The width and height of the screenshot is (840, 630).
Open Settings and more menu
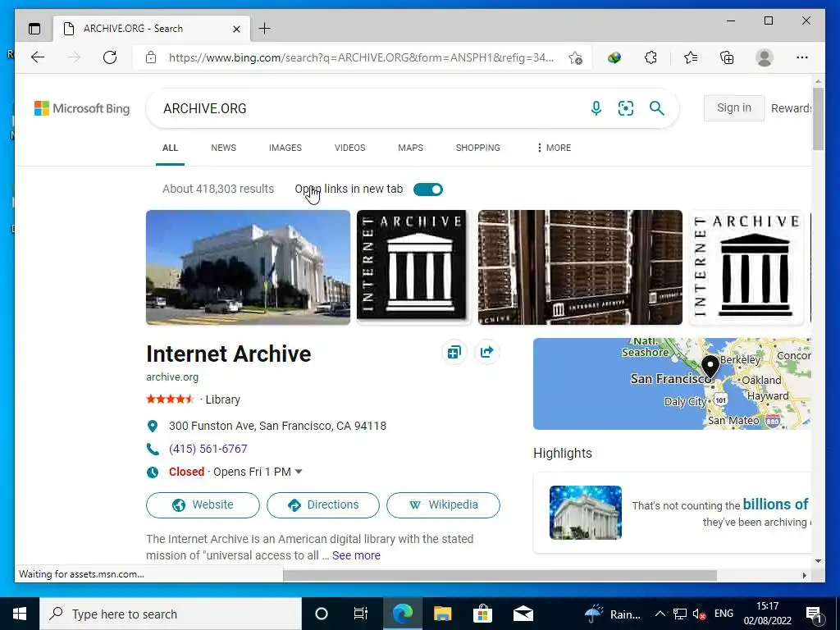802,57
